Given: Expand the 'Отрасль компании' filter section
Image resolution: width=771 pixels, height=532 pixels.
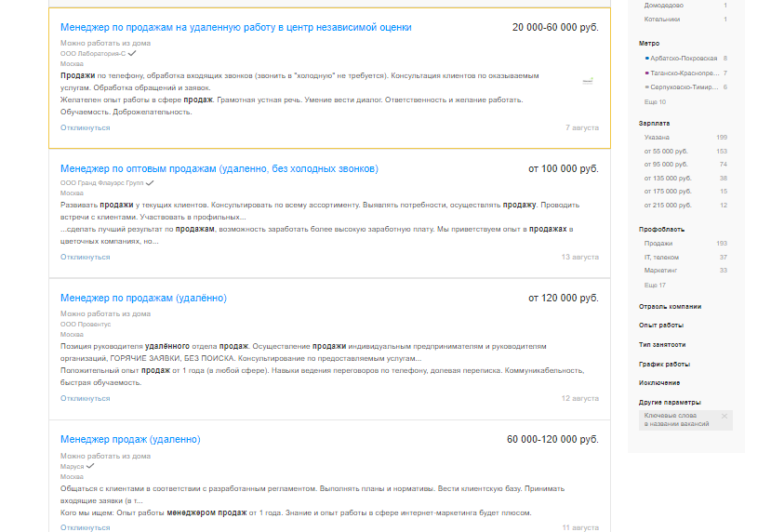Looking at the screenshot, I should click(x=670, y=306).
